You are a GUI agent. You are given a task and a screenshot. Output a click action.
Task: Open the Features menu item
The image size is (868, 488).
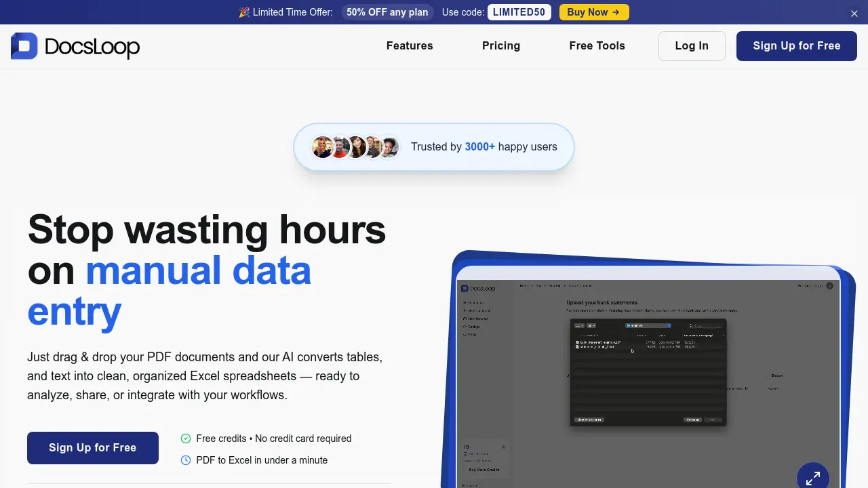[x=410, y=46]
